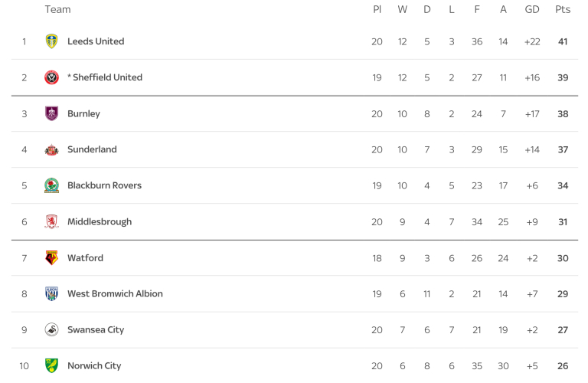Open the Leeds United team link
The width and height of the screenshot is (588, 383).
96,41
